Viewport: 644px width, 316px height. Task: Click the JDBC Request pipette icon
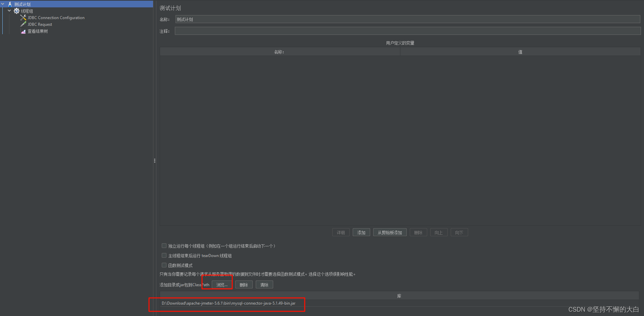pos(23,24)
